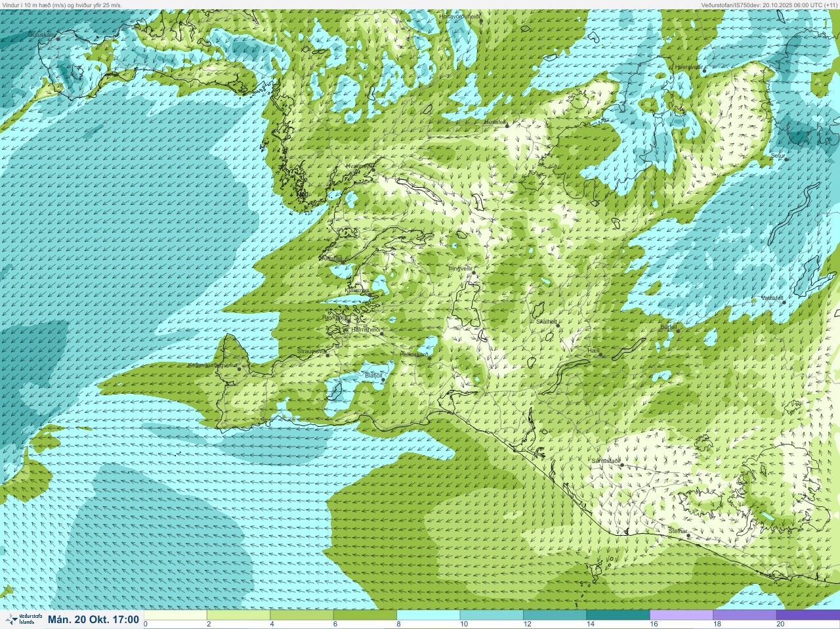Select the 16–18 m/s legend color swatch

coord(681,615)
